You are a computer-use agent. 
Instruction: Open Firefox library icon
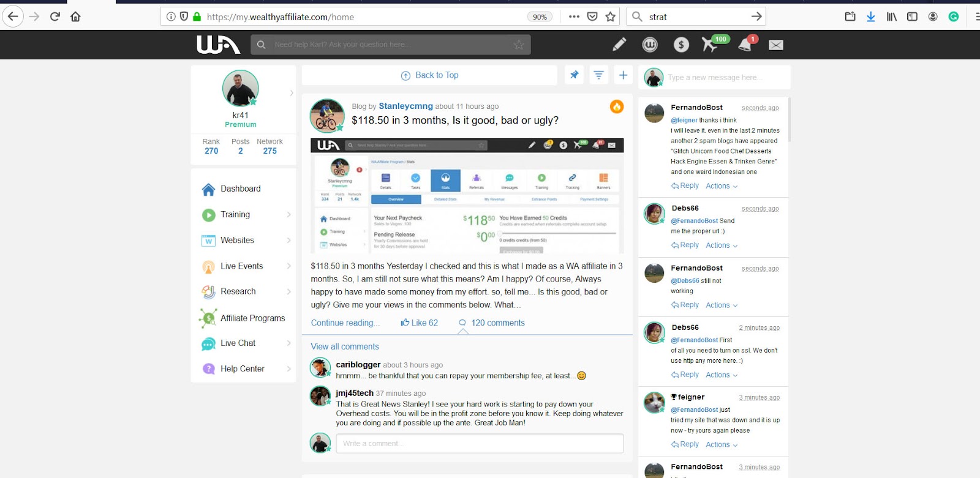(x=891, y=17)
